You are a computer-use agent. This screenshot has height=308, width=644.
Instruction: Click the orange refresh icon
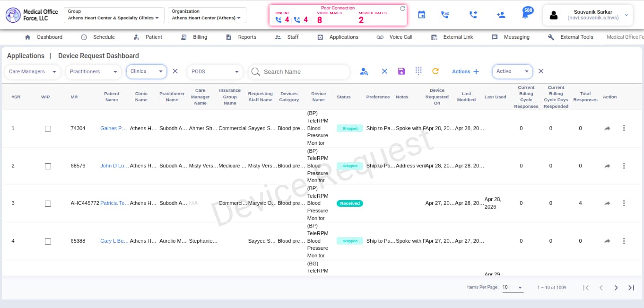click(435, 71)
